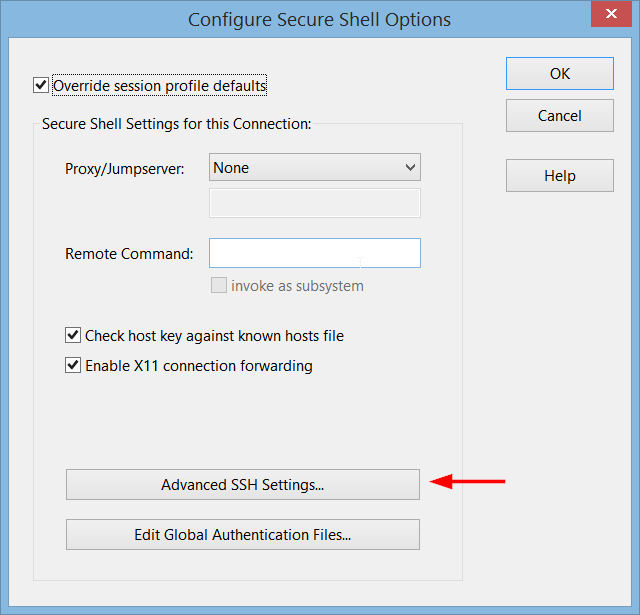Click the Enable X11 connection forwarding label
The height and width of the screenshot is (615, 640).
pyautogui.click(x=199, y=366)
